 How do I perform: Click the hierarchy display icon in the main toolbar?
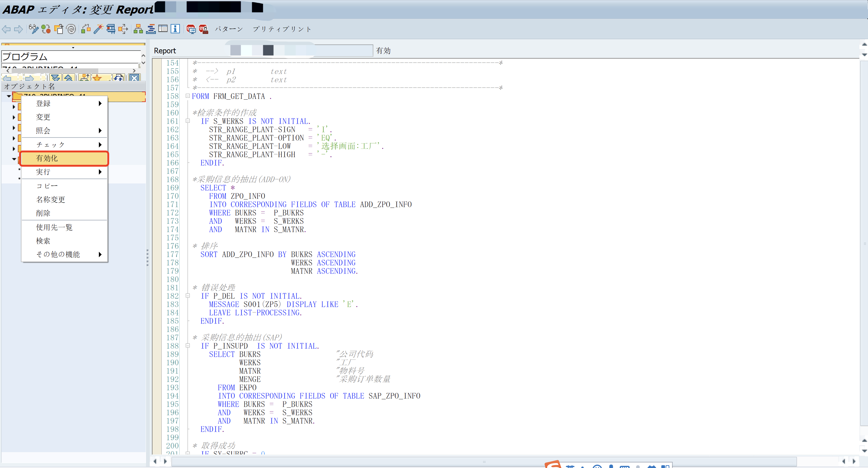[138, 29]
